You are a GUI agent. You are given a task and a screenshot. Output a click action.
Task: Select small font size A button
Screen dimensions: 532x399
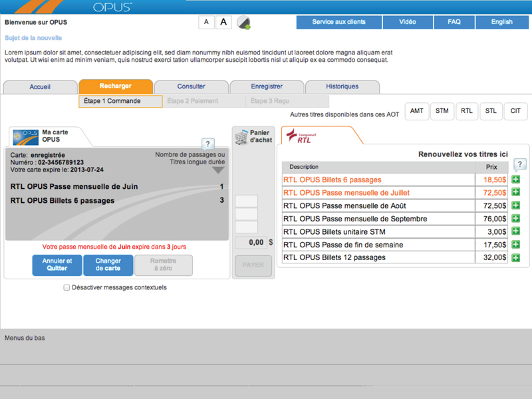click(x=206, y=22)
